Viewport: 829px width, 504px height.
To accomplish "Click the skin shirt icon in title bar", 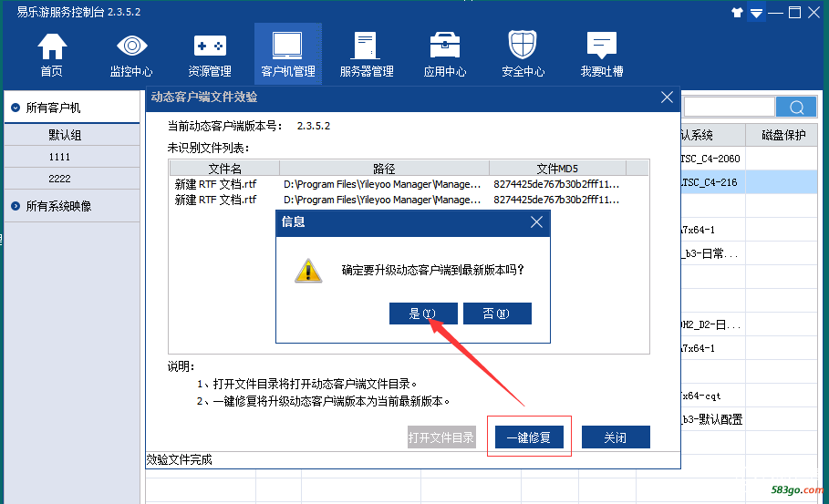I will (737, 13).
